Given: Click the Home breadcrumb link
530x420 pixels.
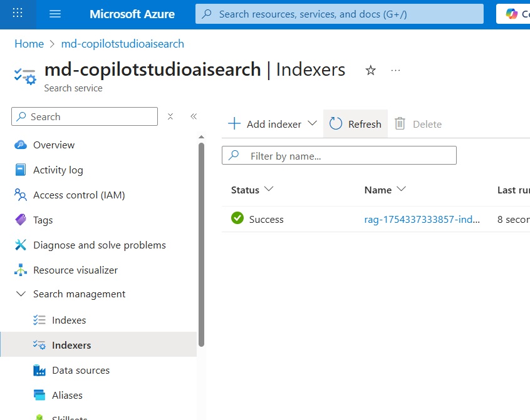Looking at the screenshot, I should [29, 44].
